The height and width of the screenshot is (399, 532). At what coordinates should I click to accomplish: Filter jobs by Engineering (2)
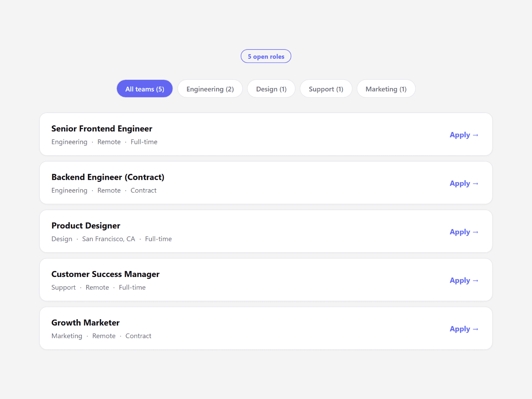pyautogui.click(x=210, y=89)
